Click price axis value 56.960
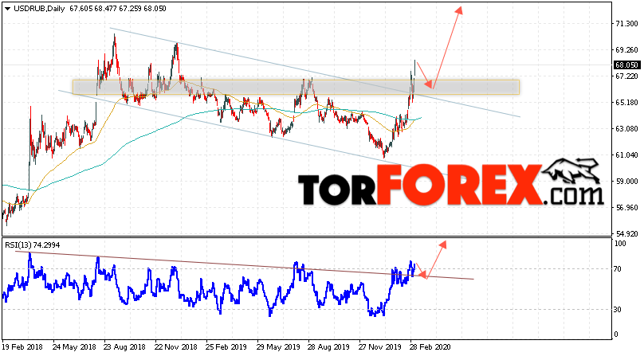The image size is (644, 356). point(626,208)
